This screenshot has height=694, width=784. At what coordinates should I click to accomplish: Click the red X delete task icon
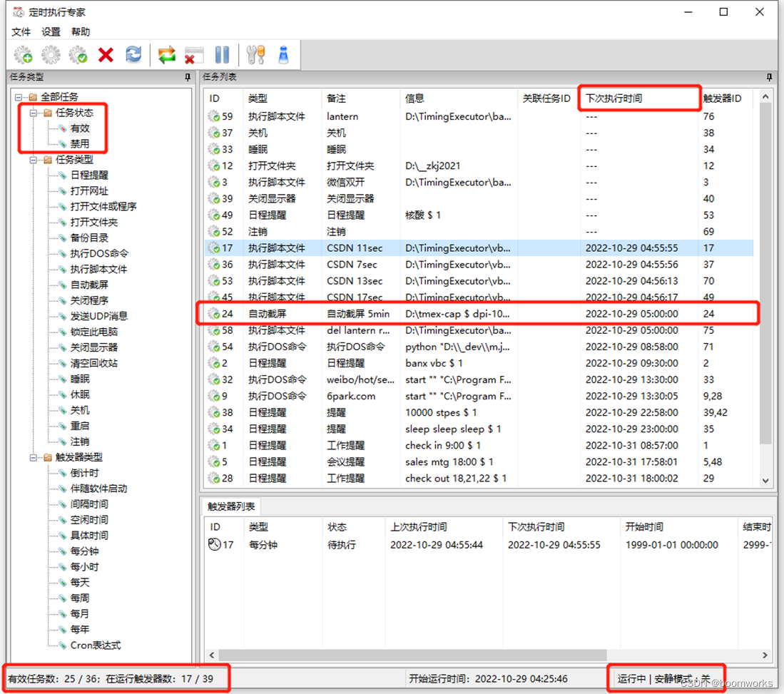106,55
